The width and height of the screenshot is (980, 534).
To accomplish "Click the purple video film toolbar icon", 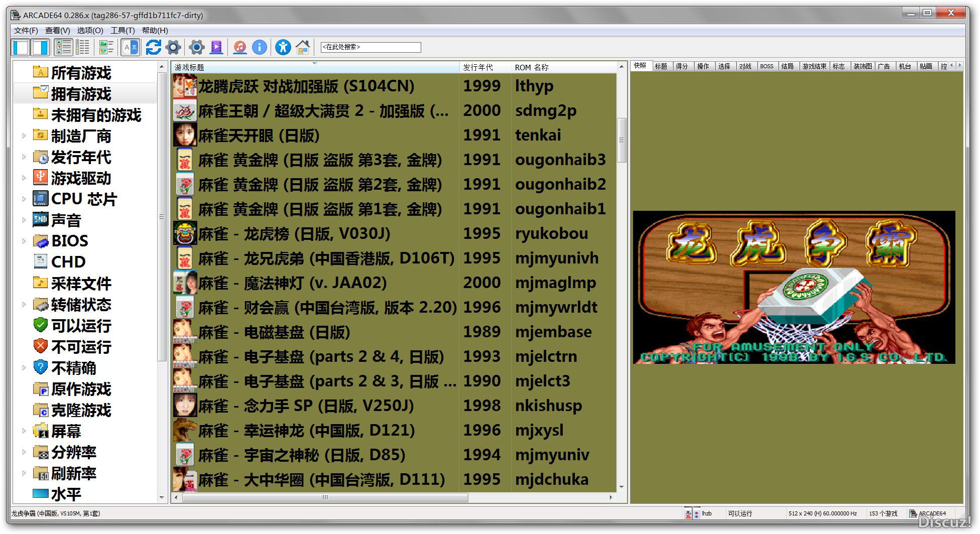I will (x=216, y=48).
